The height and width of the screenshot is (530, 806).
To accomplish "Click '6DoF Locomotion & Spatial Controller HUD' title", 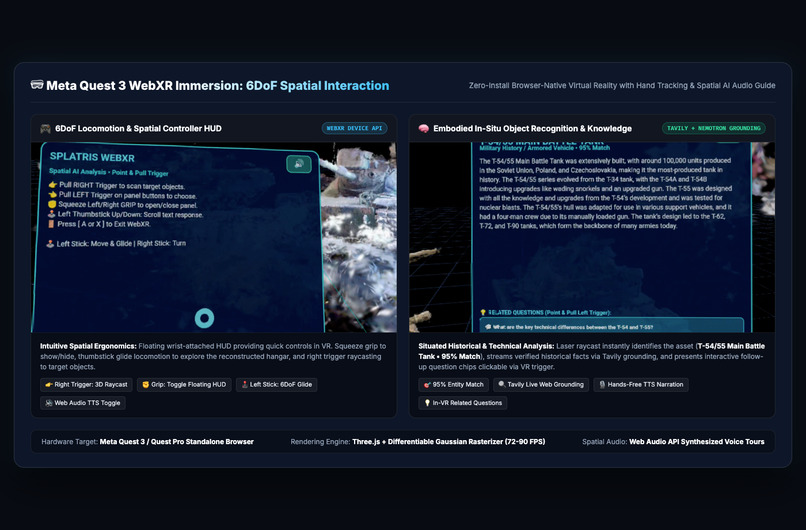I will 138,129.
